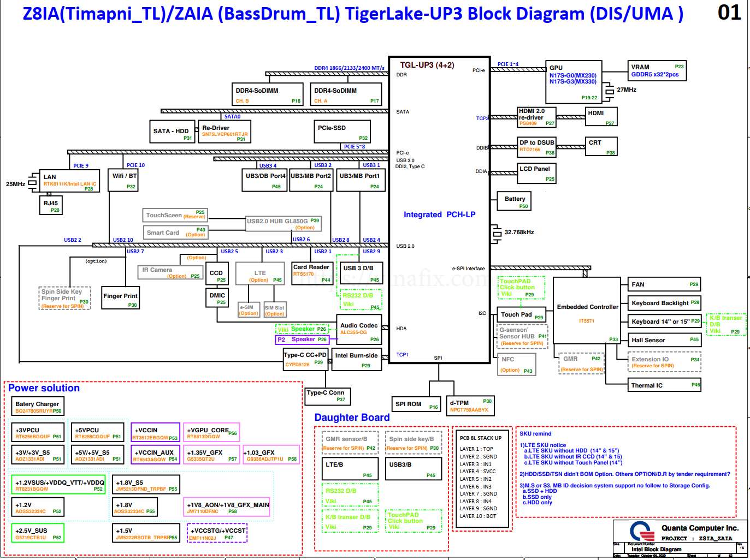Click the Power solution heading
This screenshot has height=560, width=750.
(x=44, y=388)
